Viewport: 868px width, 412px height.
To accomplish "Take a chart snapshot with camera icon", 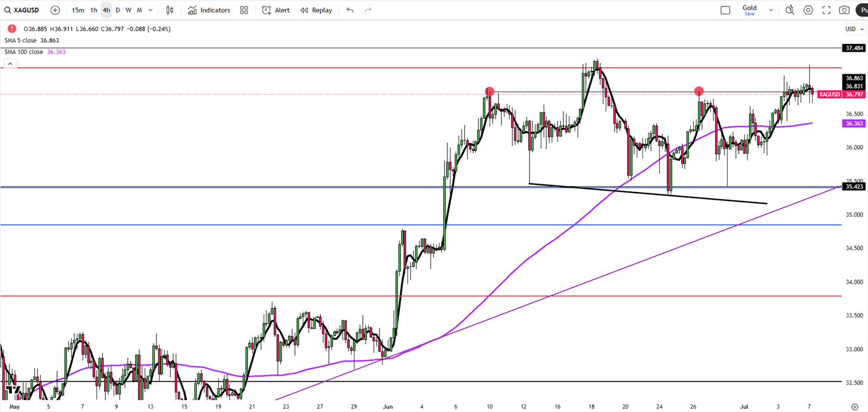I will point(844,10).
